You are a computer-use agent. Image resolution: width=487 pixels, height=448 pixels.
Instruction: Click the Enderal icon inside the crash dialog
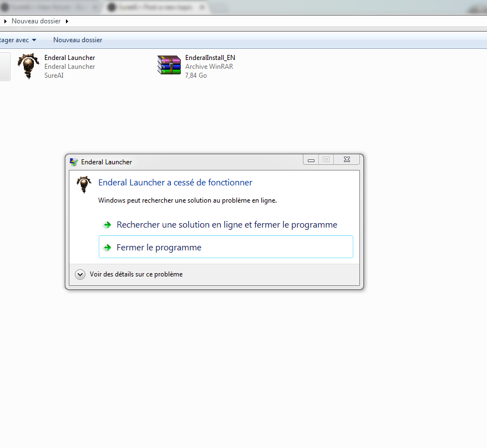click(x=84, y=184)
